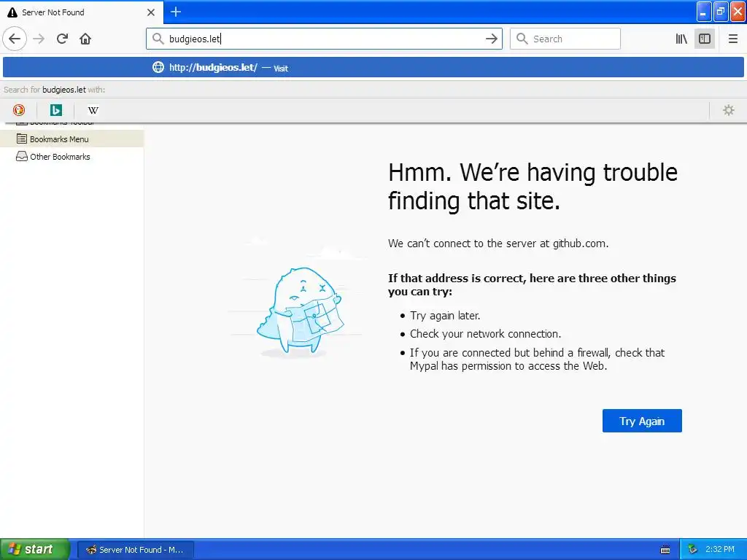The width and height of the screenshot is (747, 560).
Task: Select Bookmarks Menu in sidebar
Action: (x=72, y=139)
